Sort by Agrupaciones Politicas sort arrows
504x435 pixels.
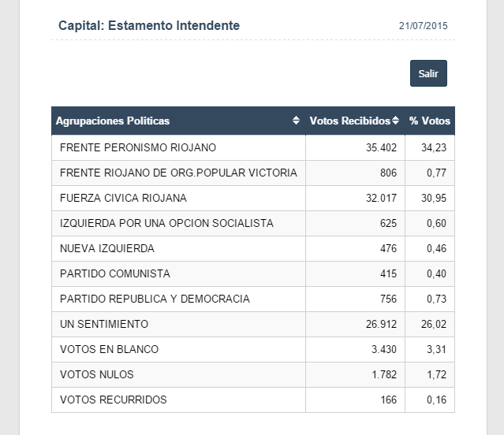296,121
